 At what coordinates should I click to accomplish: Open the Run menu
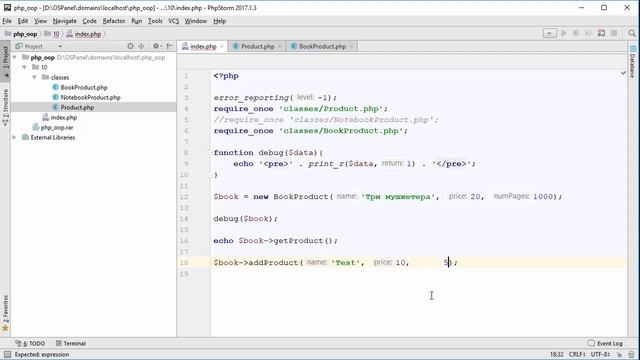click(x=137, y=21)
